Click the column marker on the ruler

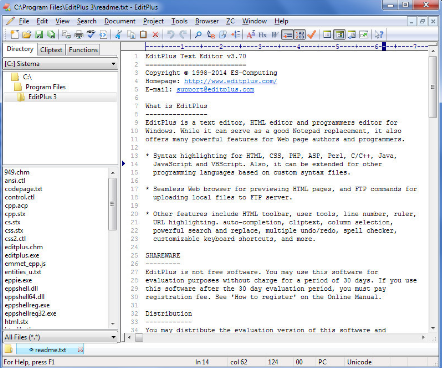(x=384, y=46)
